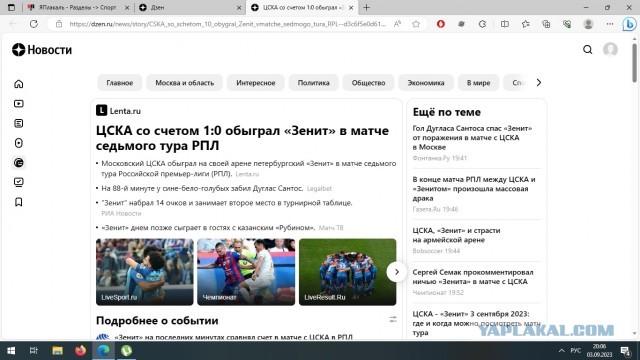Screen dimensions: 640x360
Task: Open a new browser tab
Action: 367,7
